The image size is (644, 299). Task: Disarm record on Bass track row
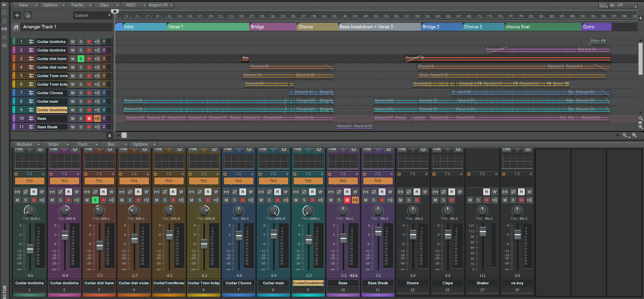pyautogui.click(x=89, y=118)
